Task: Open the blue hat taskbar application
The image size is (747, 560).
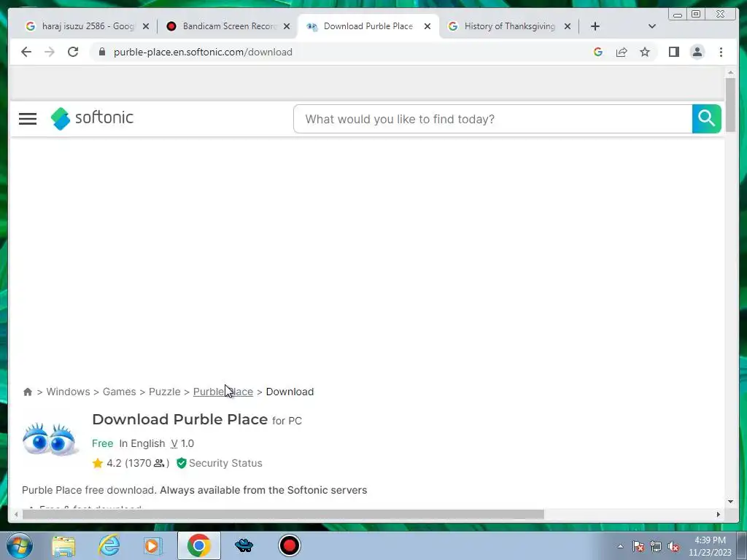Action: coord(244,545)
